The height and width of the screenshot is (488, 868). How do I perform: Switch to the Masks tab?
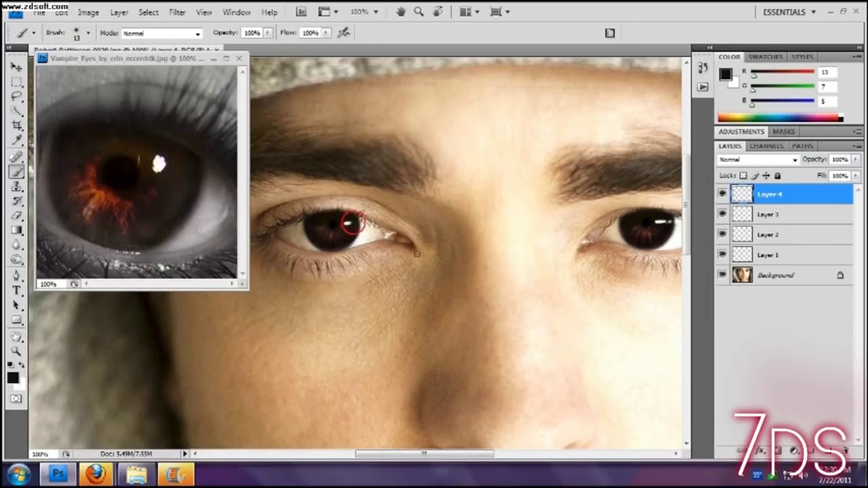click(783, 131)
